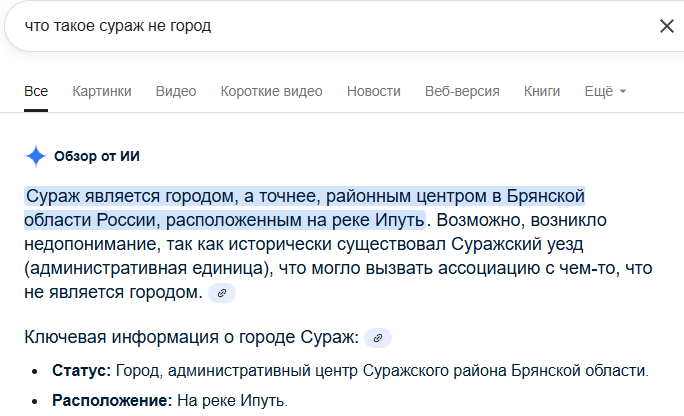Expand the Ещё dropdown menu
Image resolution: width=684 pixels, height=416 pixels.
pyautogui.click(x=598, y=91)
